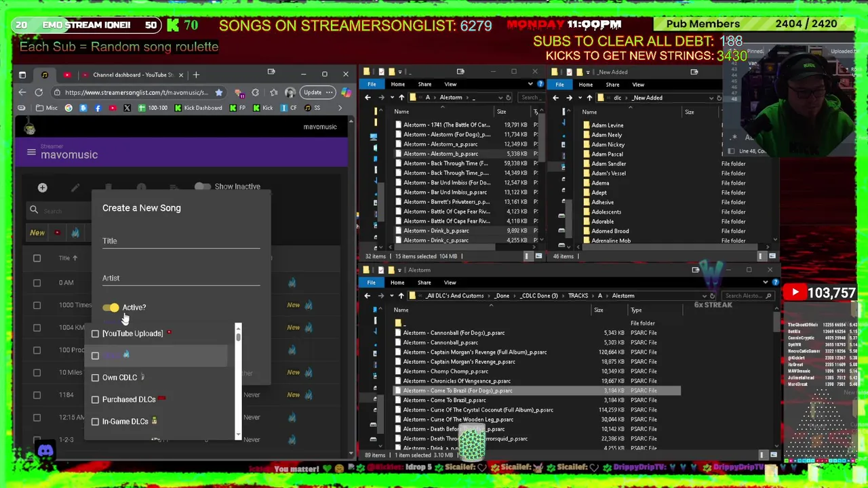Viewport: 868px width, 488px height.
Task: Click Up arrow in bottom Alestorm window
Action: (x=401, y=296)
